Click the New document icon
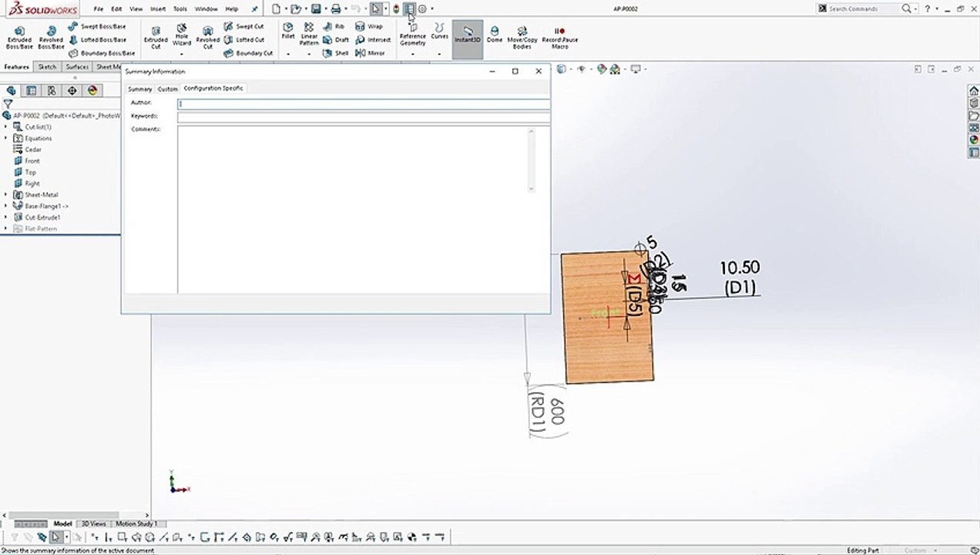 coord(276,8)
